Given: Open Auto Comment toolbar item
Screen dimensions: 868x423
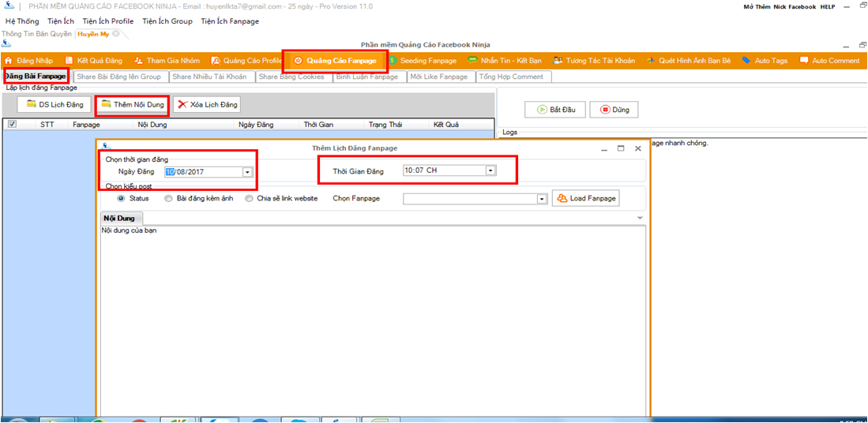Looking at the screenshot, I should coord(829,60).
